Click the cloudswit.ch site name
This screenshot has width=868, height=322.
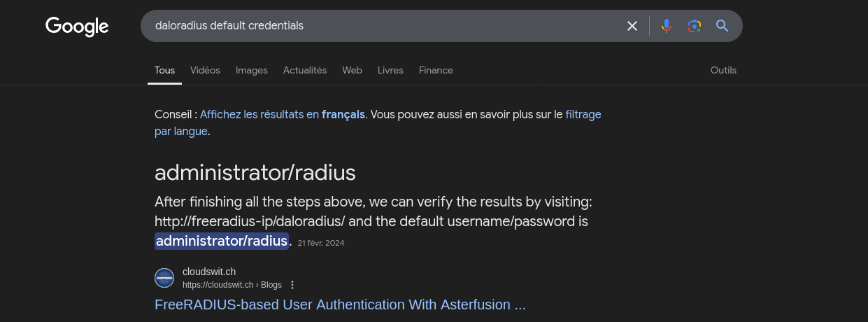click(x=209, y=272)
